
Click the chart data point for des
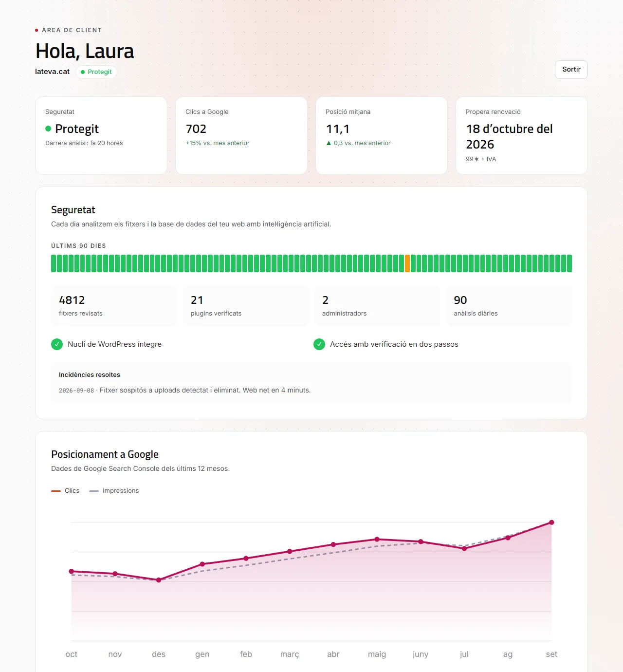159,580
